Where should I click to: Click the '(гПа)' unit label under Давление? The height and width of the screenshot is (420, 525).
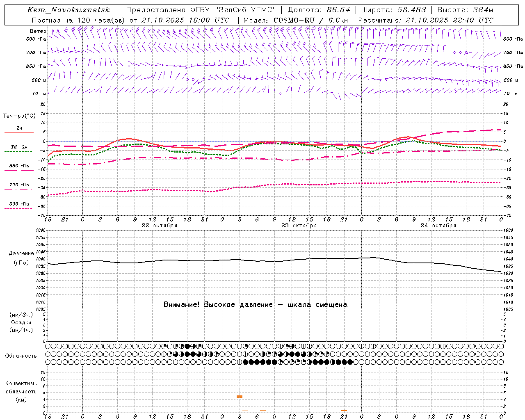pos(21,263)
